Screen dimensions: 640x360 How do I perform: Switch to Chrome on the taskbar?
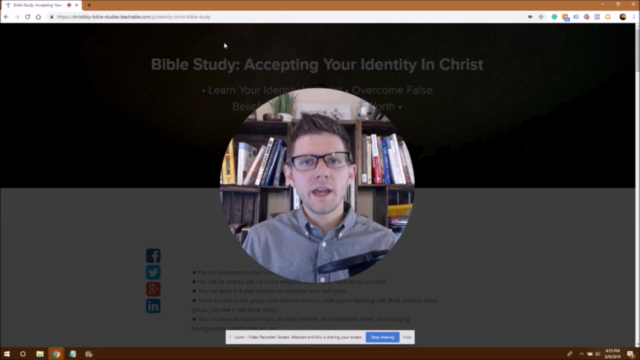(x=56, y=354)
